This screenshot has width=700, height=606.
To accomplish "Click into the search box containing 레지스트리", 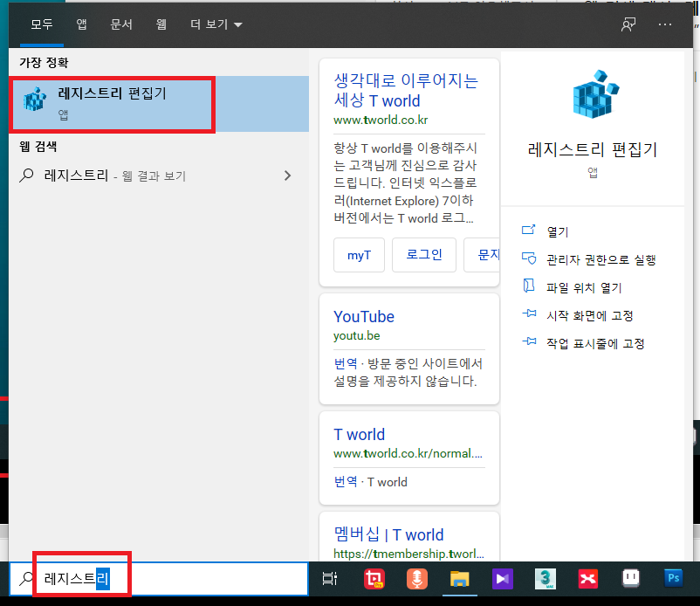I will [x=159, y=579].
